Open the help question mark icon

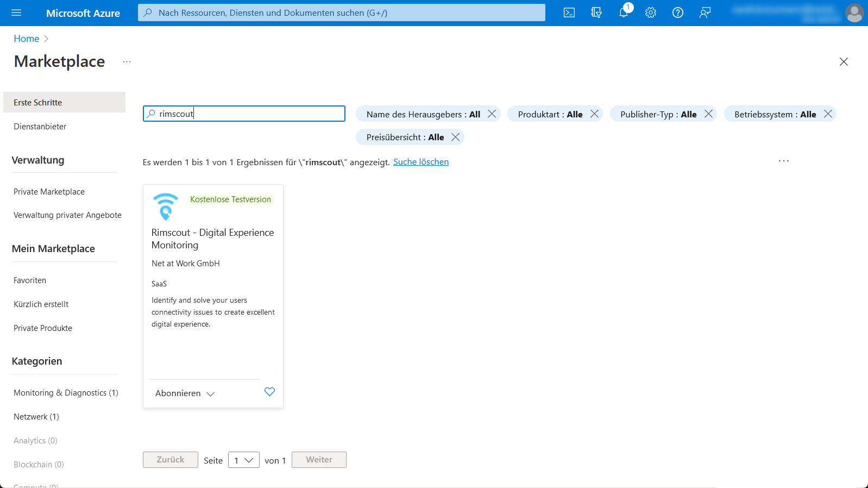[678, 12]
